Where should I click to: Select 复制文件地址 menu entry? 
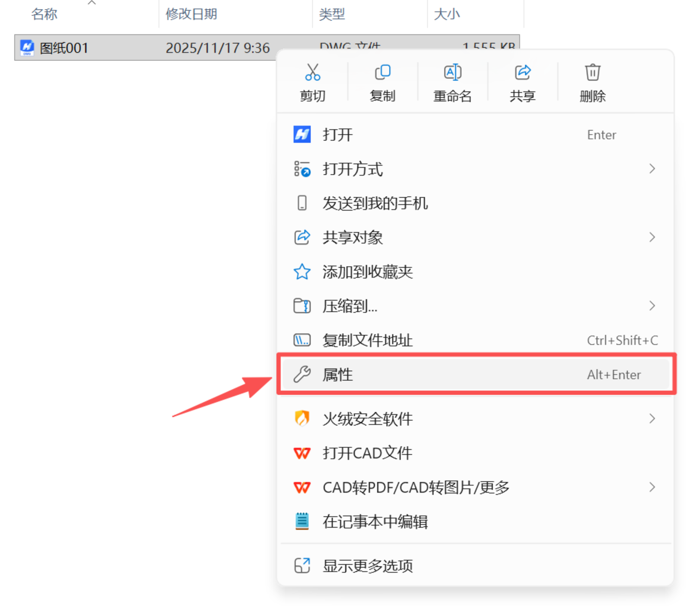367,340
